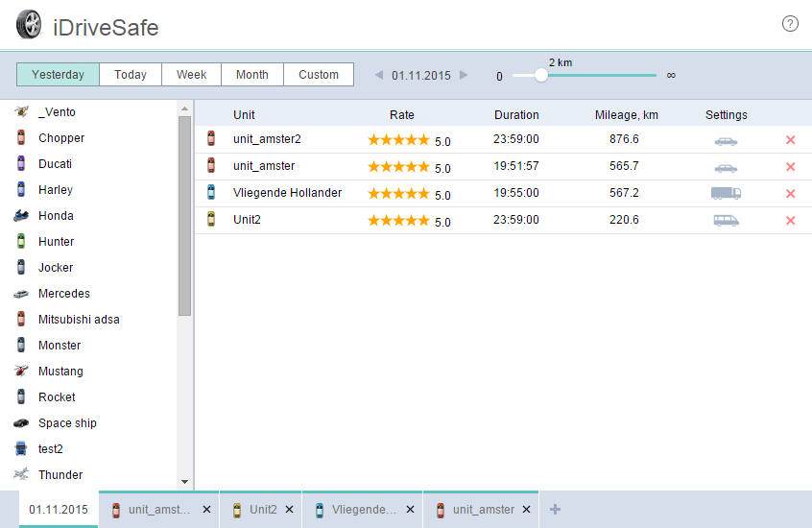
Task: Click the 2 km distance slider handle
Action: point(541,75)
